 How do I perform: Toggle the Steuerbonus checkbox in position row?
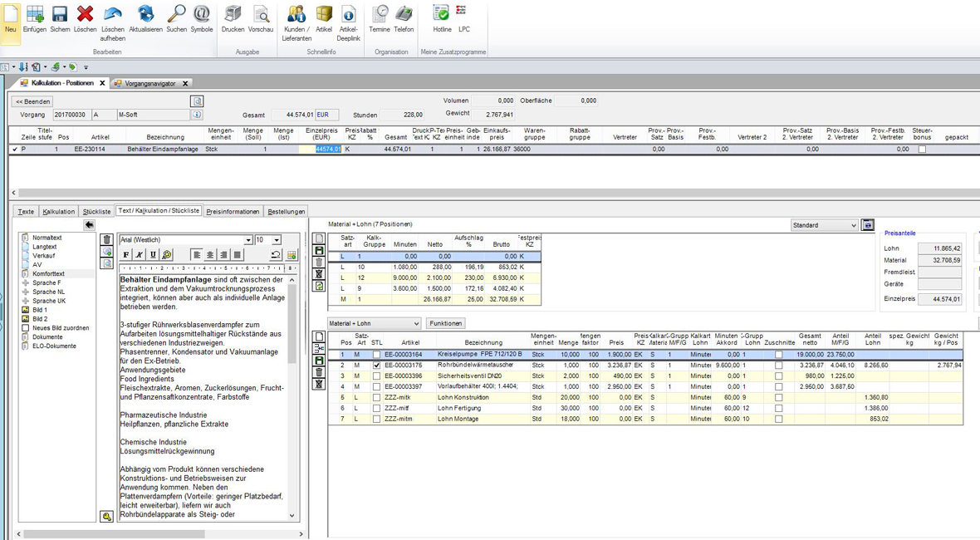(x=922, y=150)
